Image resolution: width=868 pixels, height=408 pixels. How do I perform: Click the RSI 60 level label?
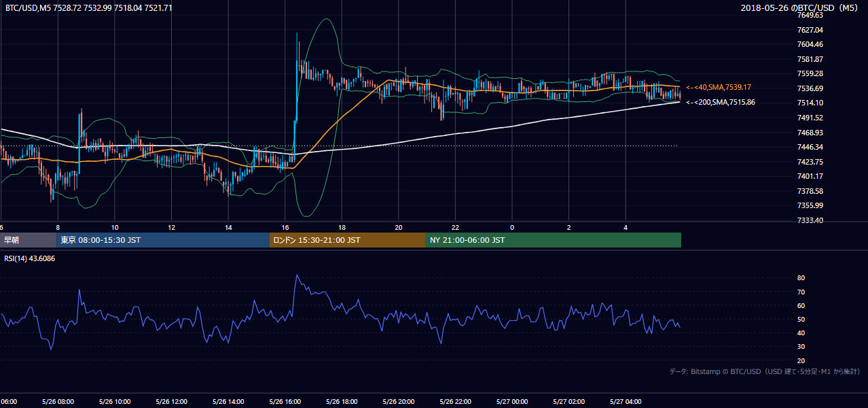(x=801, y=305)
